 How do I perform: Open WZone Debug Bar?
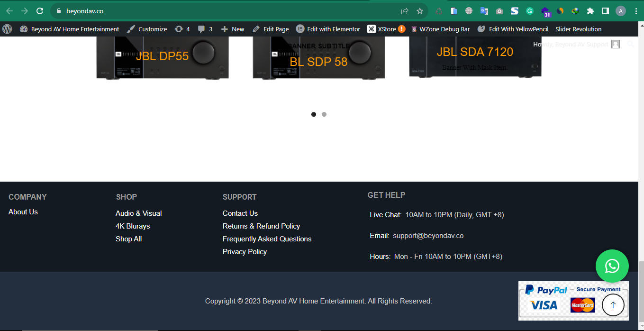pos(440,29)
